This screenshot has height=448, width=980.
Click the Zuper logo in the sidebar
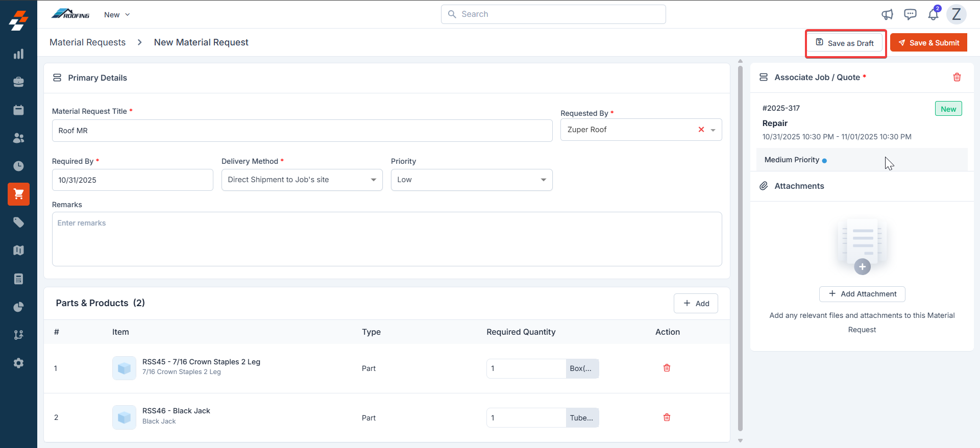pos(18,21)
